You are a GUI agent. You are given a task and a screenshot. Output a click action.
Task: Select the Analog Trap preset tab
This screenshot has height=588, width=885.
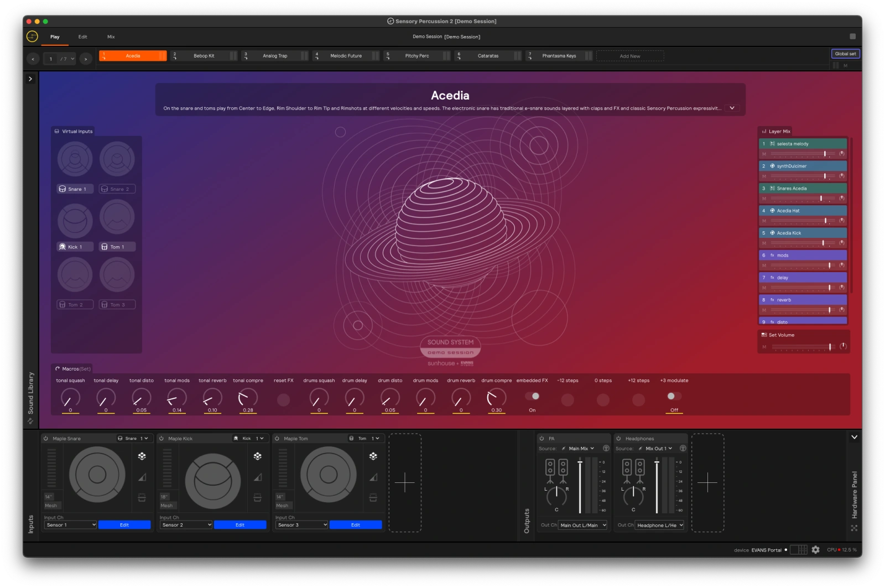pyautogui.click(x=275, y=56)
